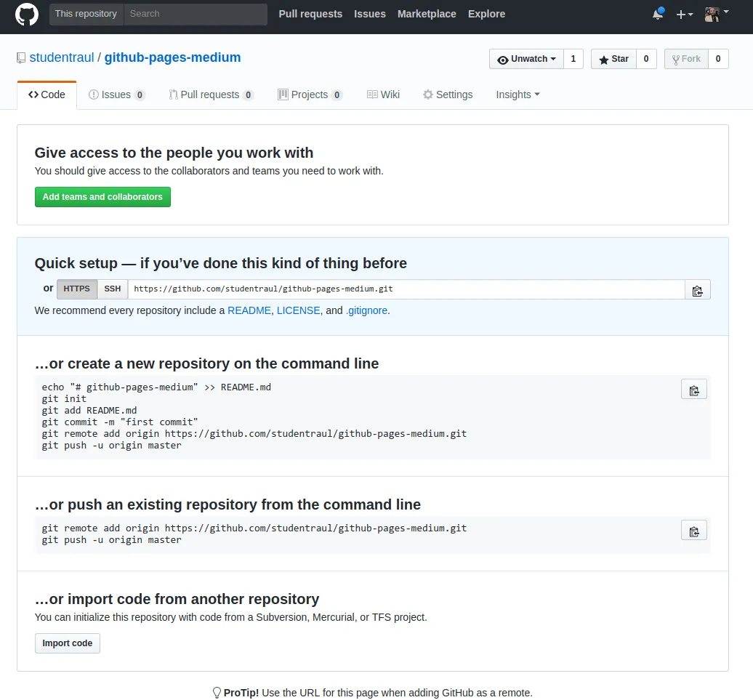Star the github-pages-medium repository
Screen dimensions: 753x700
pyautogui.click(x=613, y=59)
